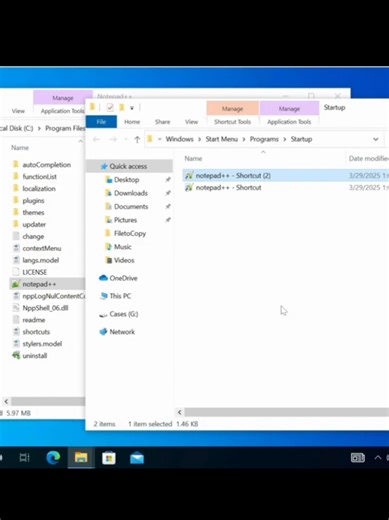This screenshot has width=389, height=520.
Task: Open Application Tools tab in Startup window
Action: coord(289,122)
